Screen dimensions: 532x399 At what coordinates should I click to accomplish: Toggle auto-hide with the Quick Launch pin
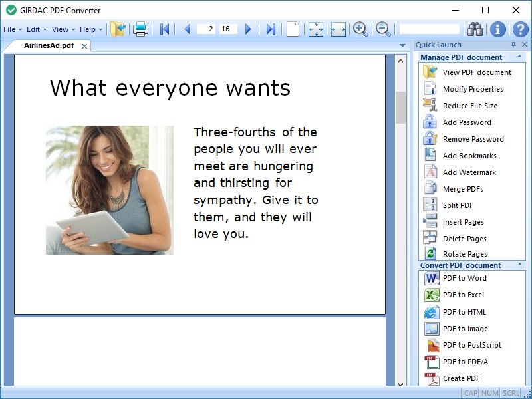(x=513, y=44)
